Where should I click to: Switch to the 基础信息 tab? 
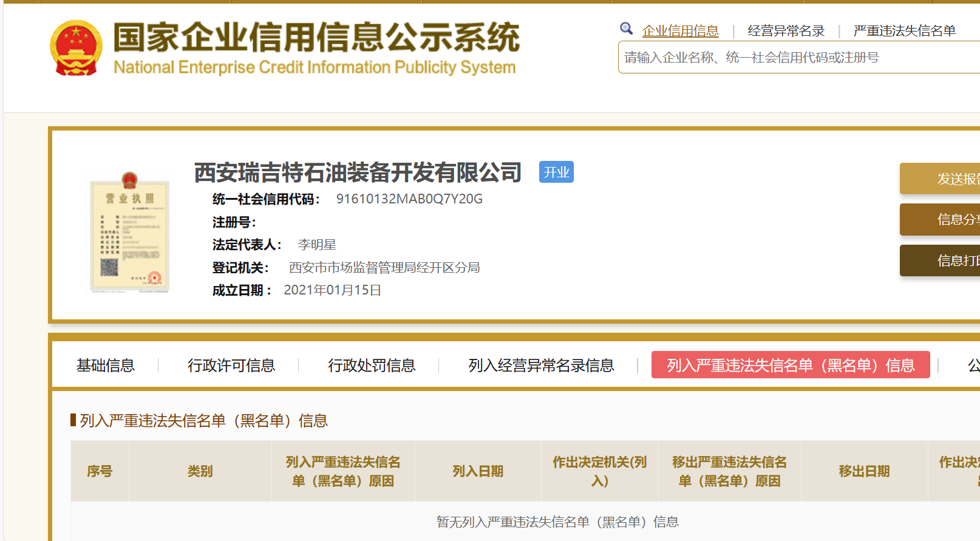click(106, 365)
